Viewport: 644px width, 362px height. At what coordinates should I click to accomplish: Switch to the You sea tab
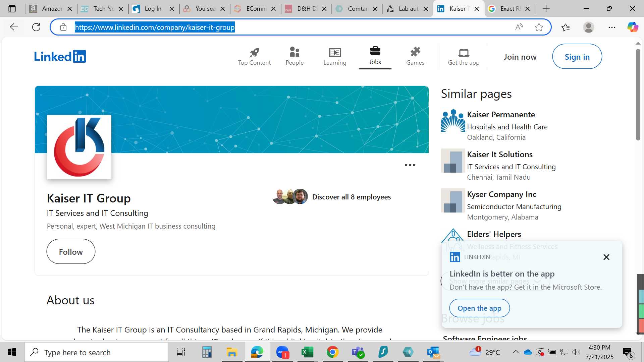pos(205,9)
